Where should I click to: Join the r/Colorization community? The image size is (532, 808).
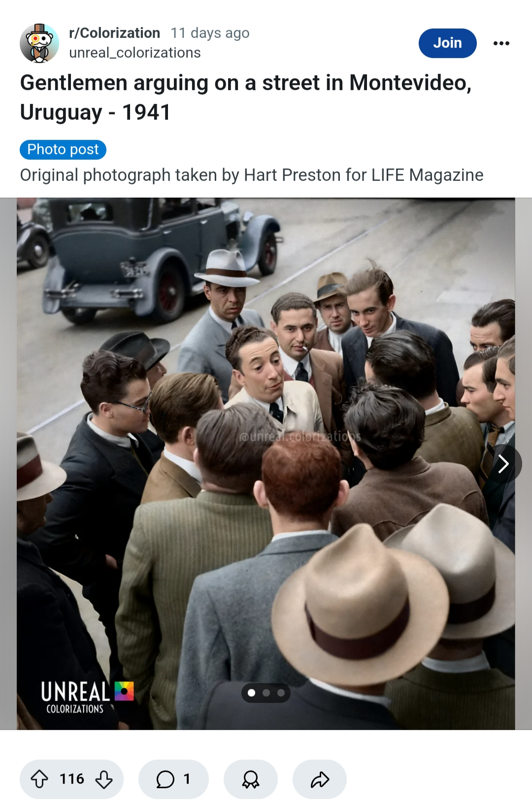[448, 43]
